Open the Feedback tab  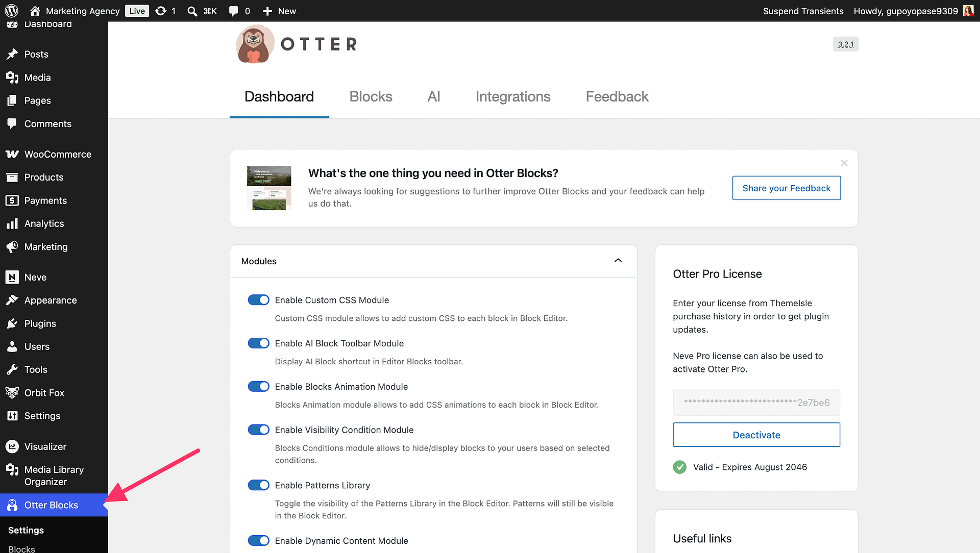[x=617, y=97]
